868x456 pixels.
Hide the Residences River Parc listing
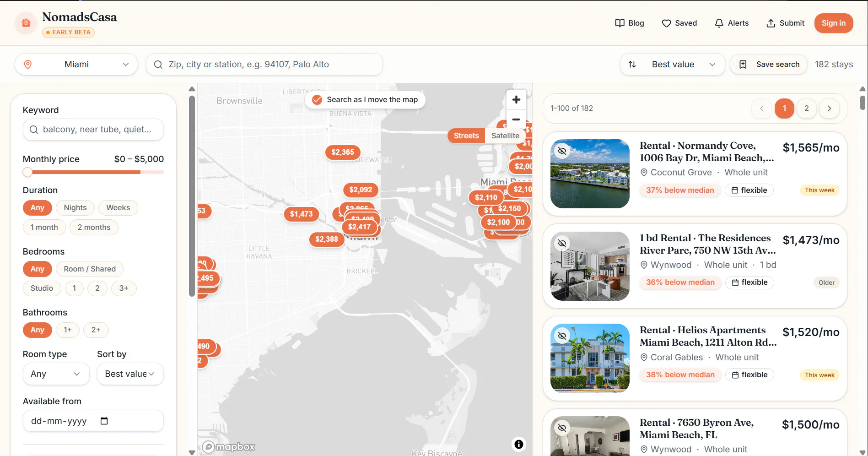coord(562,243)
